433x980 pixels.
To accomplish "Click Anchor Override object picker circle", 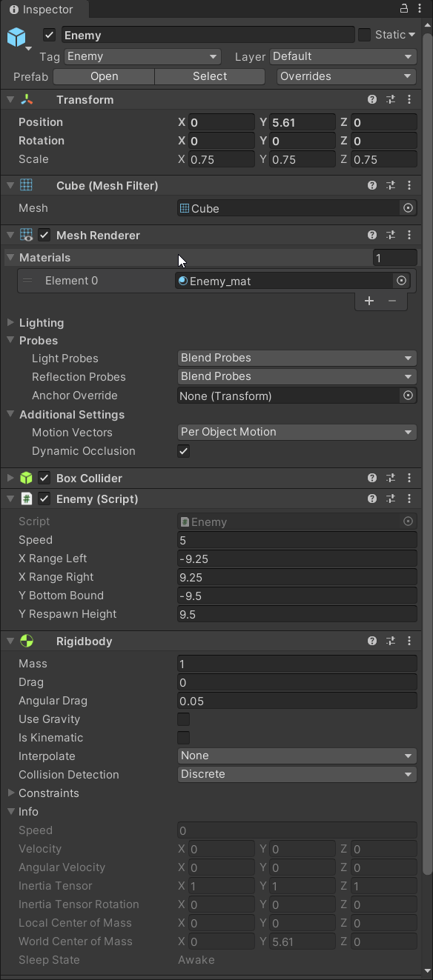I will (408, 396).
